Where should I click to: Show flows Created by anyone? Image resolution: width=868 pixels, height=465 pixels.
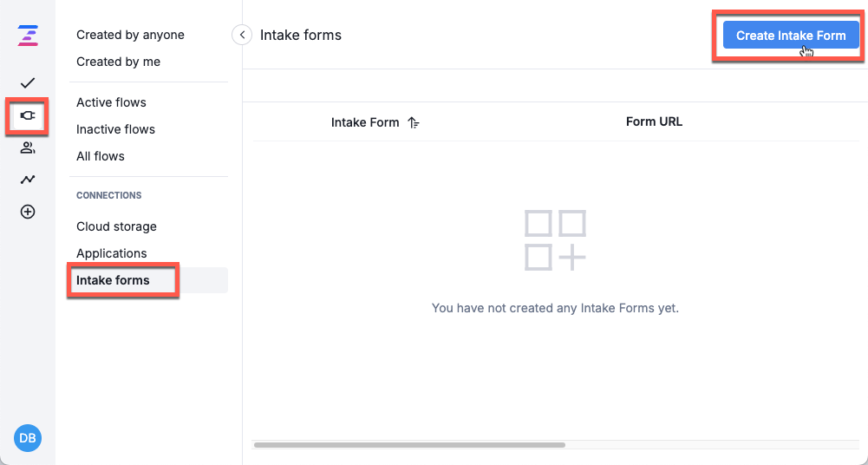coord(130,35)
